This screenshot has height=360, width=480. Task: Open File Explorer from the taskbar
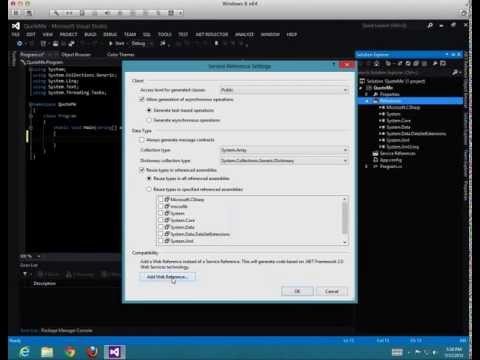click(47, 352)
